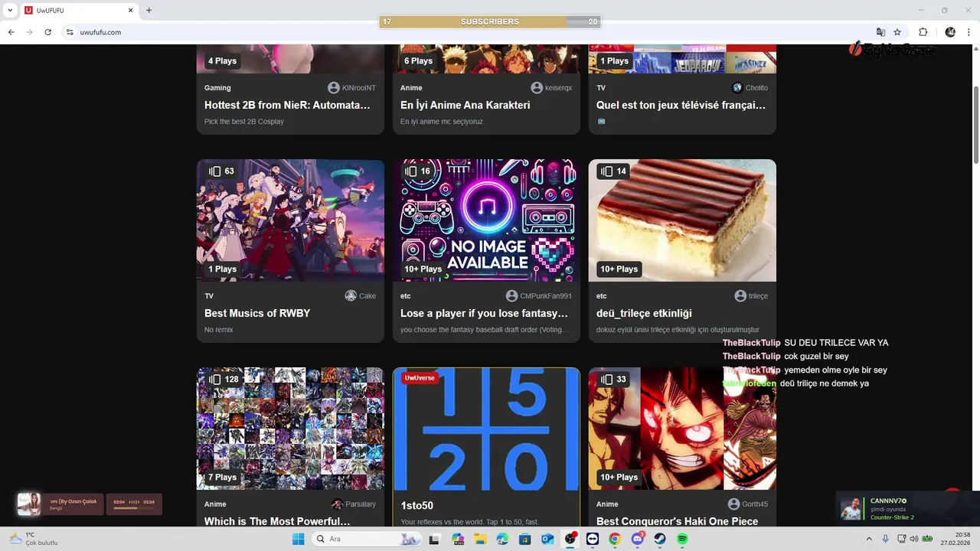Open the weather widget showing 1°C
The height and width of the screenshot is (551, 980).
click(33, 539)
